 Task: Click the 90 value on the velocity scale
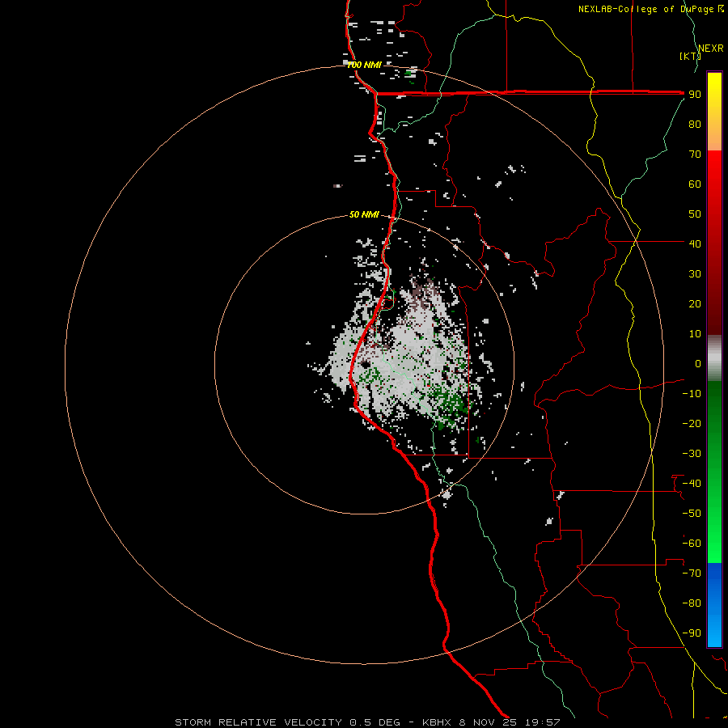[x=695, y=95]
